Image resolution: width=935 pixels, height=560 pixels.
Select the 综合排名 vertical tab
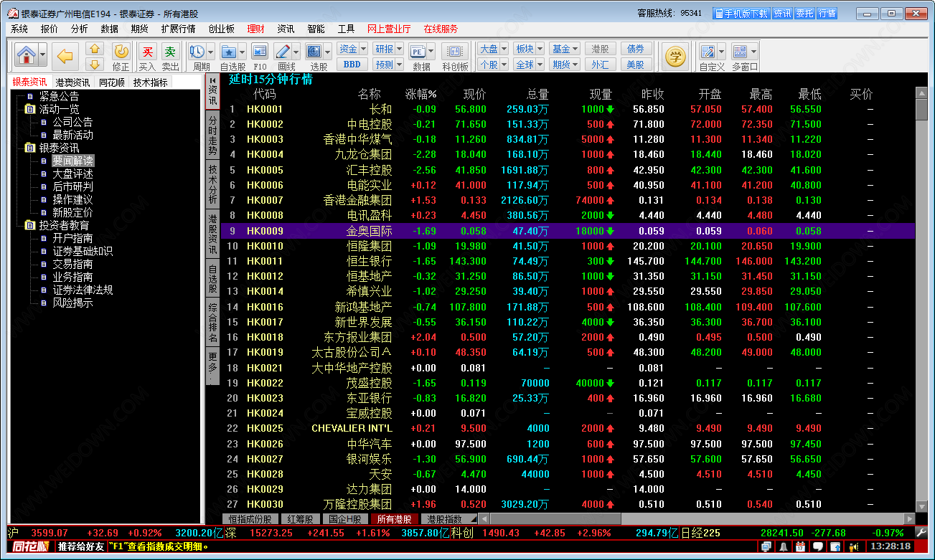[213, 323]
